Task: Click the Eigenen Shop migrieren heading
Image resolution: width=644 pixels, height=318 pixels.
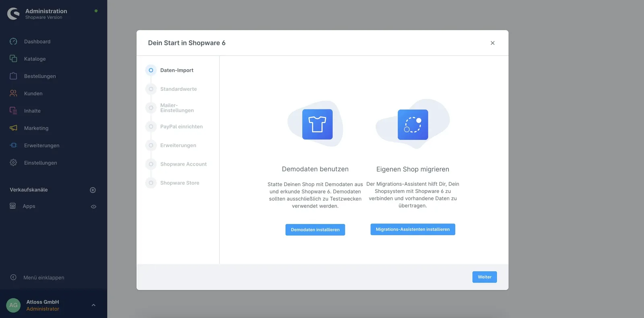Action: pos(413,169)
